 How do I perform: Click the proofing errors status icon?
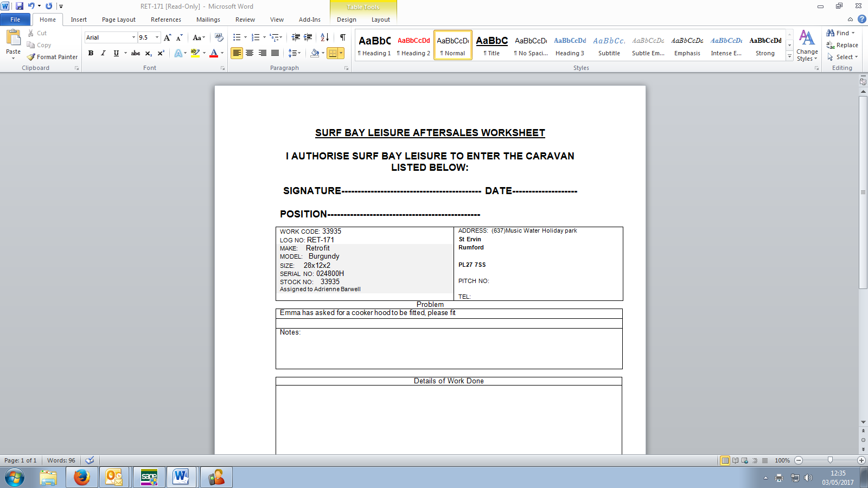(x=90, y=460)
